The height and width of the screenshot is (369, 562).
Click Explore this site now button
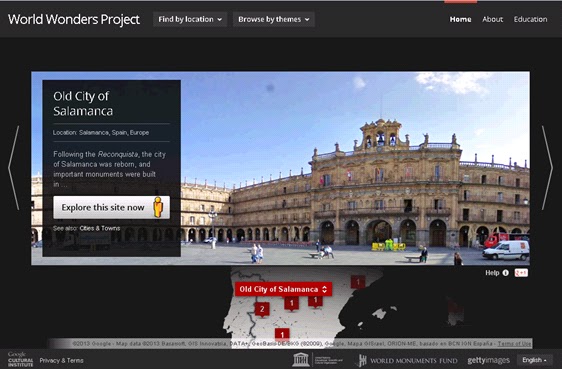click(111, 207)
